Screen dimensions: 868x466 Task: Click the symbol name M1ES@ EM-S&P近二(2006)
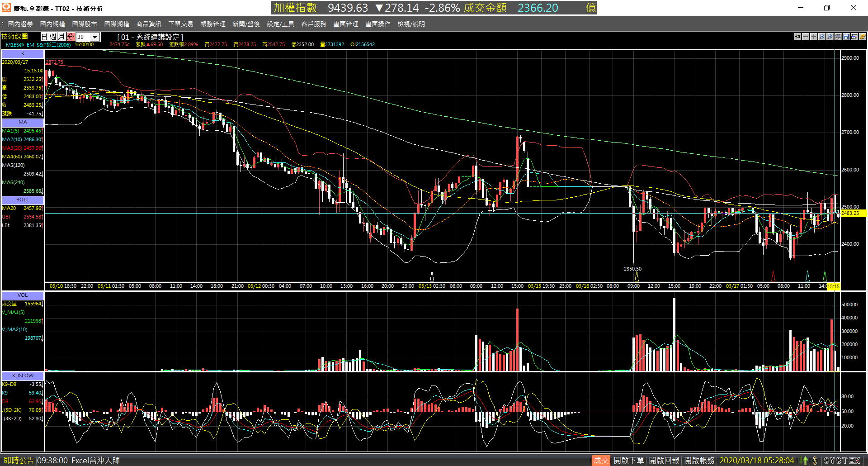38,45
